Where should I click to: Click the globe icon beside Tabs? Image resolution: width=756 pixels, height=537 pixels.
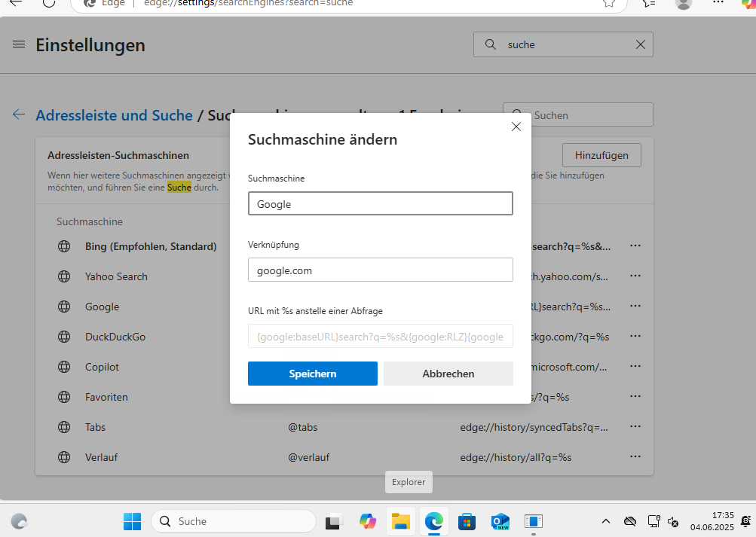64,427
